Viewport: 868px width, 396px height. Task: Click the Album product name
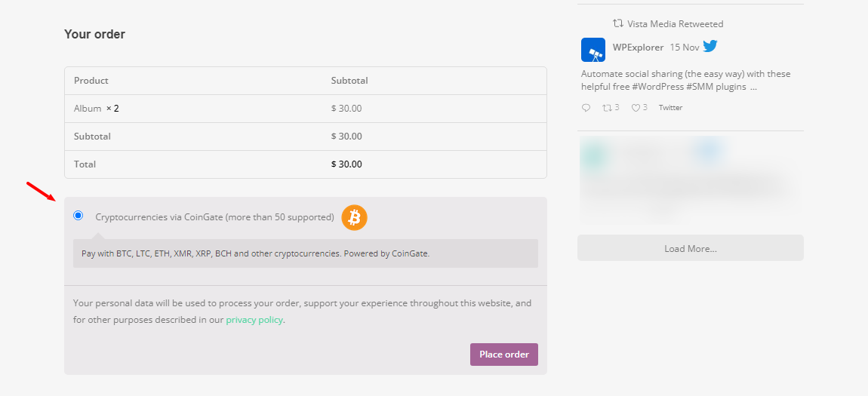click(x=88, y=109)
